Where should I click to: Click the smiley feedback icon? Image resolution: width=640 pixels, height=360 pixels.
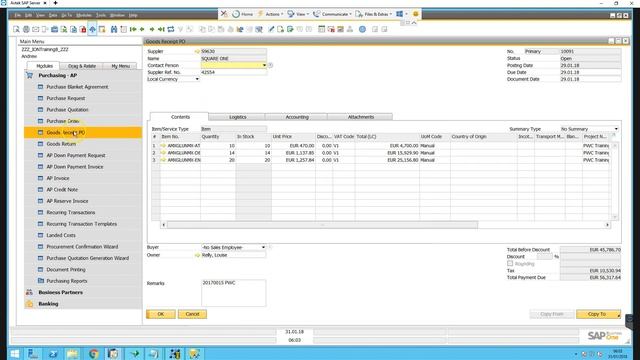click(x=416, y=14)
